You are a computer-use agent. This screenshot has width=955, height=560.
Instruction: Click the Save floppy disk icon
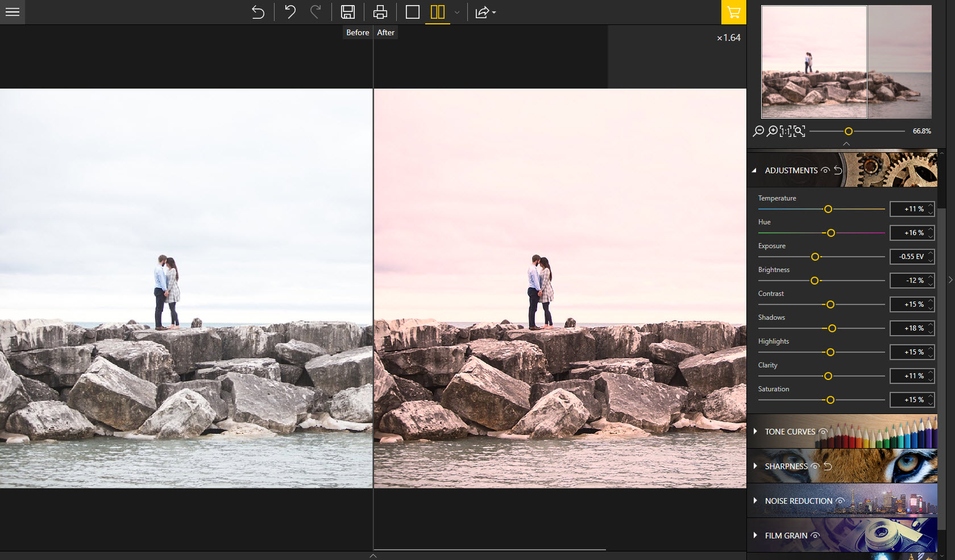(x=347, y=12)
